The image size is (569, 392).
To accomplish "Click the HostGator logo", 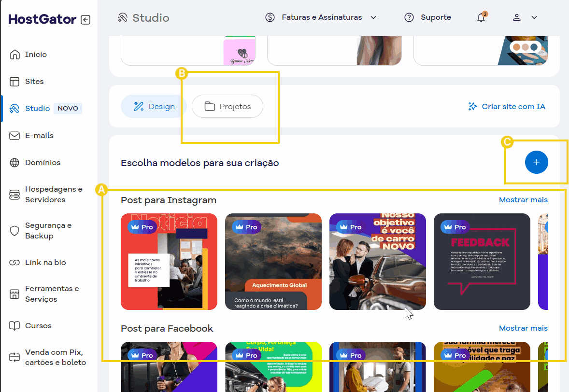I will click(43, 19).
